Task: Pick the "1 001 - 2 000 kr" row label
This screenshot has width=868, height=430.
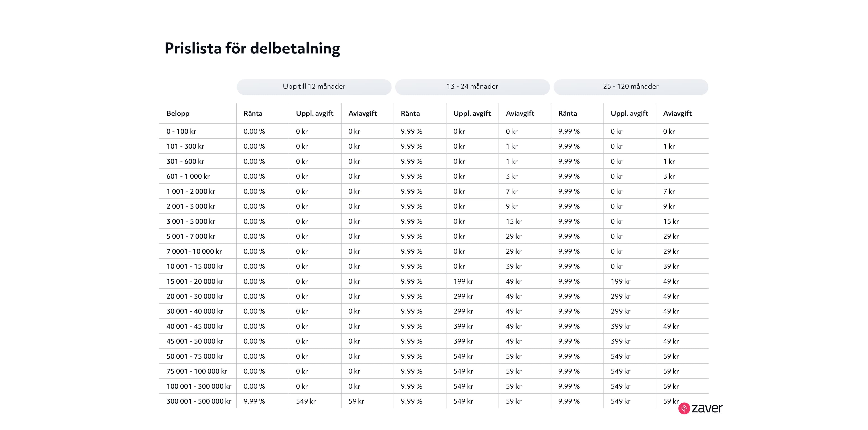Action: (x=191, y=192)
